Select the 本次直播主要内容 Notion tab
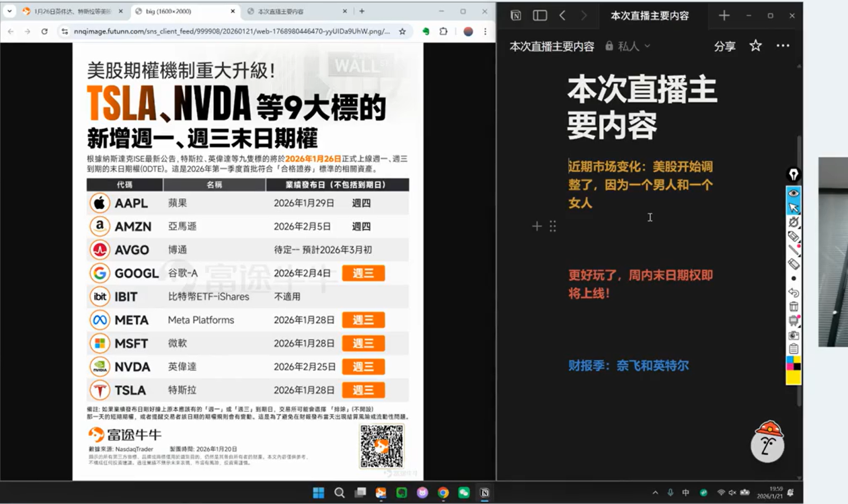The image size is (848, 504). pos(650,16)
